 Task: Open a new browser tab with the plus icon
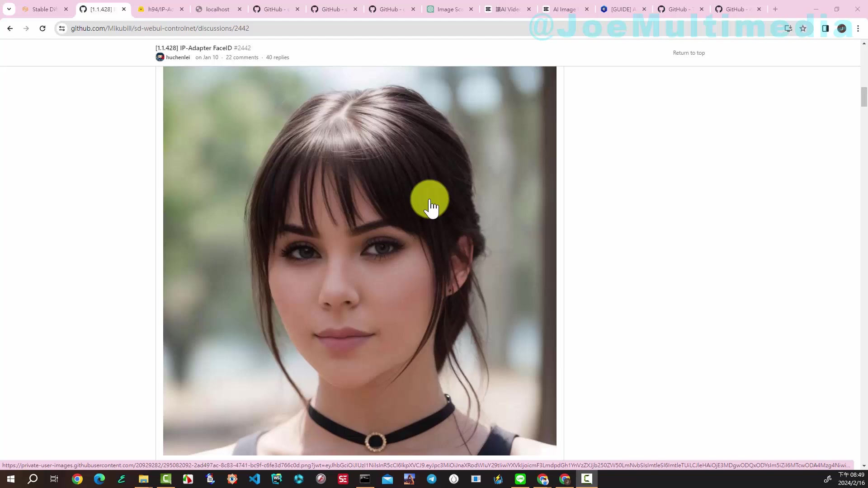point(775,9)
